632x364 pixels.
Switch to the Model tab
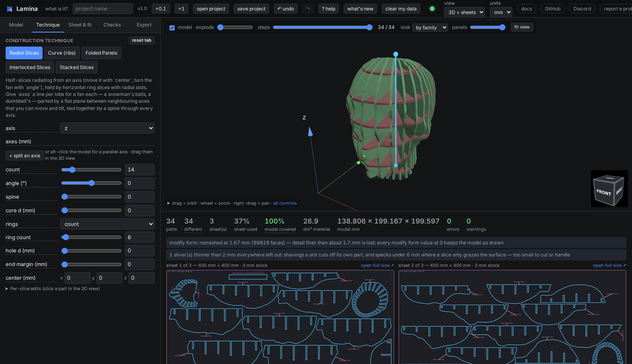[x=16, y=25]
